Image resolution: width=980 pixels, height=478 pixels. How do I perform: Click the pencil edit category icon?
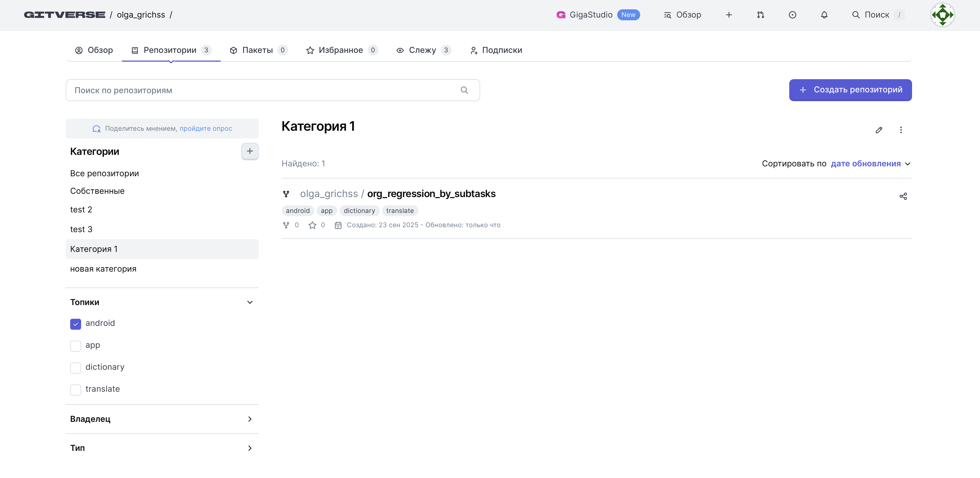tap(879, 130)
